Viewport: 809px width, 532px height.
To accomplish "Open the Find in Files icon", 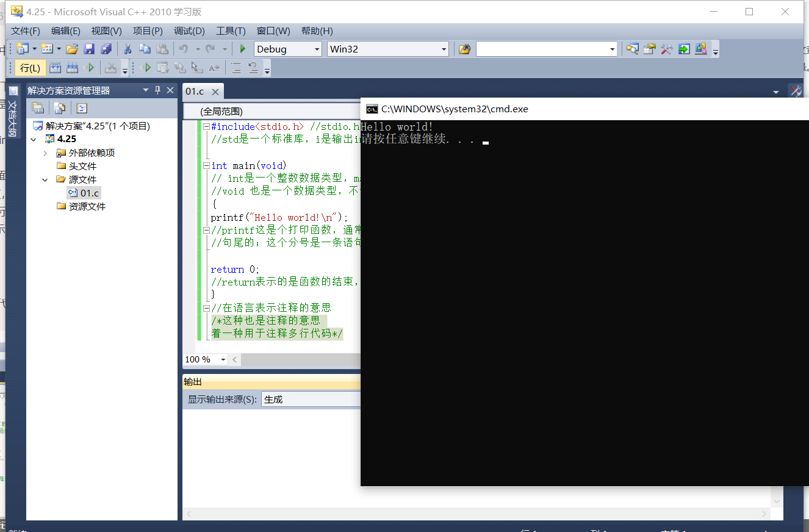I will 633,49.
